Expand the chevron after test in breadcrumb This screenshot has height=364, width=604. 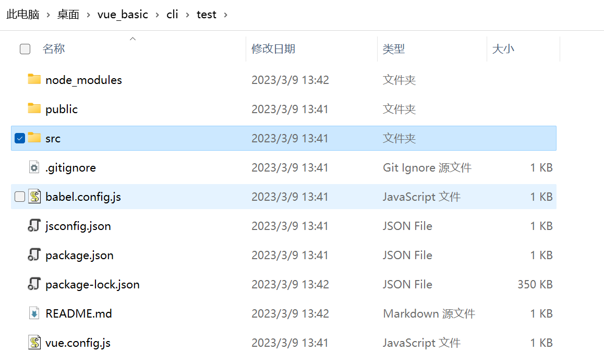pos(226,15)
